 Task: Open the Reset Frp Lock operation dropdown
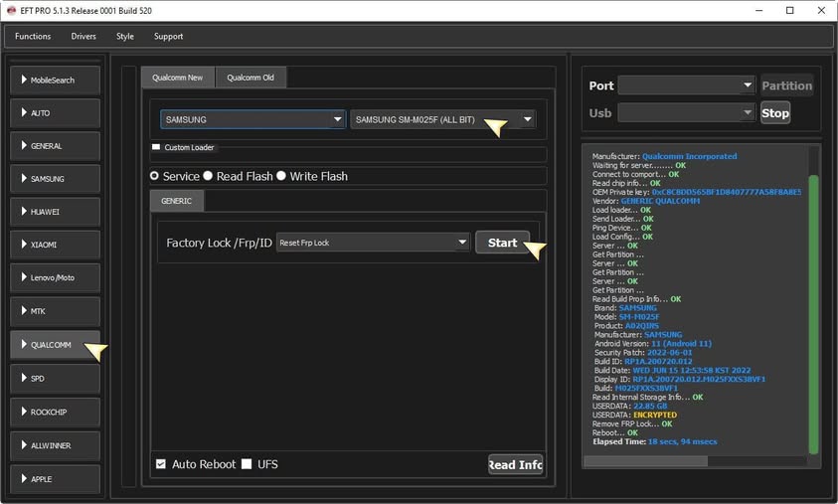pos(373,243)
